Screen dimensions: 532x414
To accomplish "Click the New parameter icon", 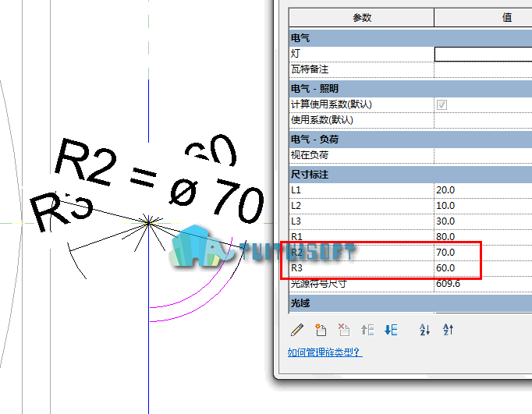I will (321, 330).
